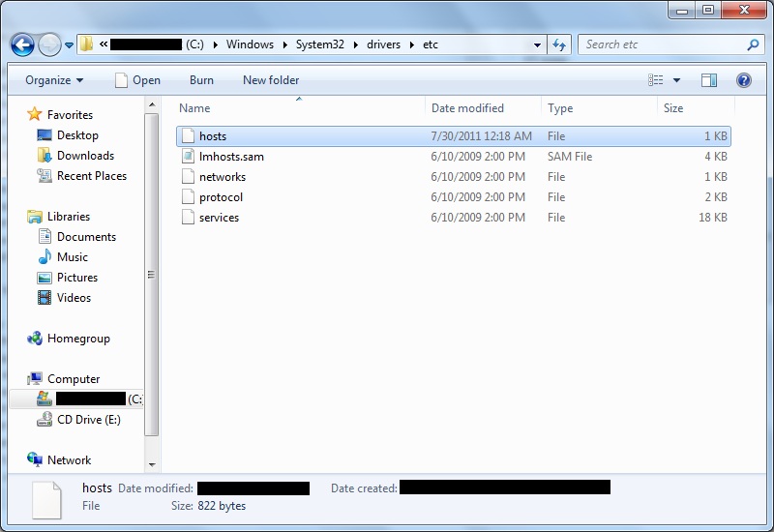Click the navigation pane scroll up arrow
Image resolution: width=774 pixels, height=532 pixels.
152,104
